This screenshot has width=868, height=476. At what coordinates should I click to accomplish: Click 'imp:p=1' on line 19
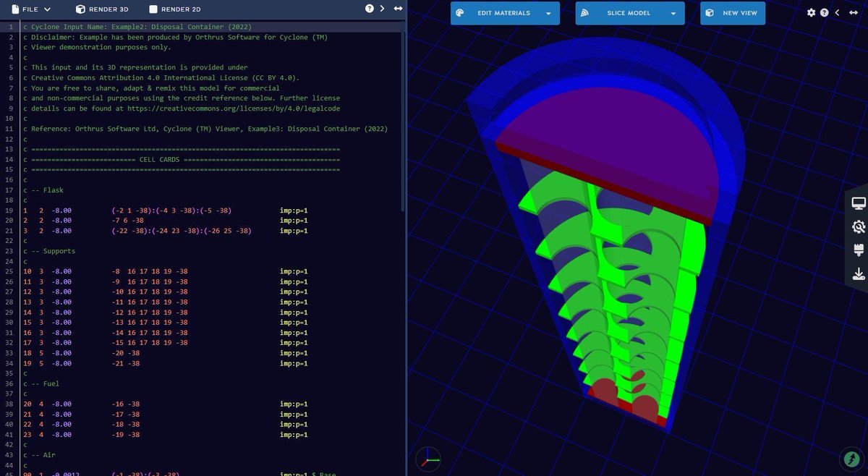[294, 211]
